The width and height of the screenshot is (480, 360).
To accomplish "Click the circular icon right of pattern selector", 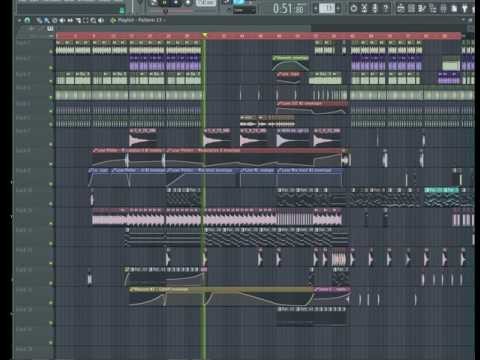I will coord(353,8).
